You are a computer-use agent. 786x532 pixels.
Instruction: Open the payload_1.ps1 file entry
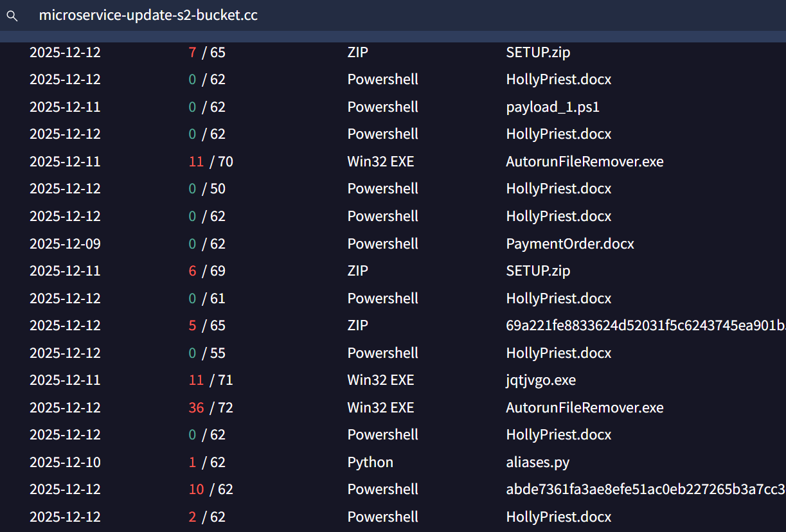[553, 107]
